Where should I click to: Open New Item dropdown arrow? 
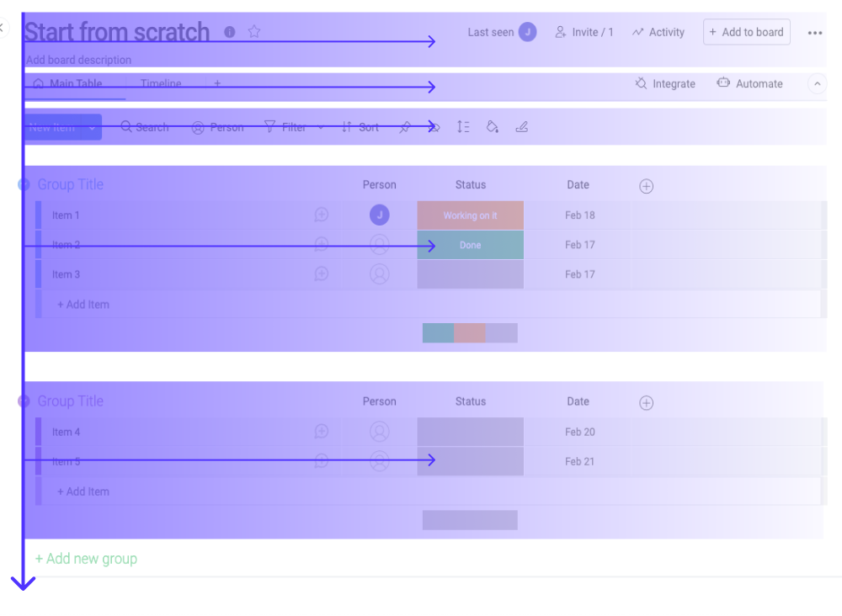point(92,128)
